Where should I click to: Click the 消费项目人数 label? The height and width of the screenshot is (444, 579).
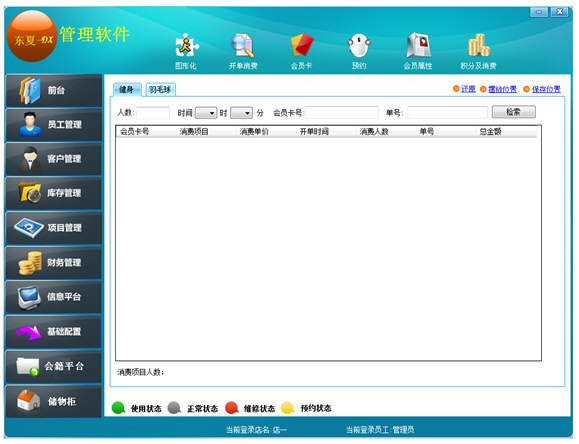141,372
